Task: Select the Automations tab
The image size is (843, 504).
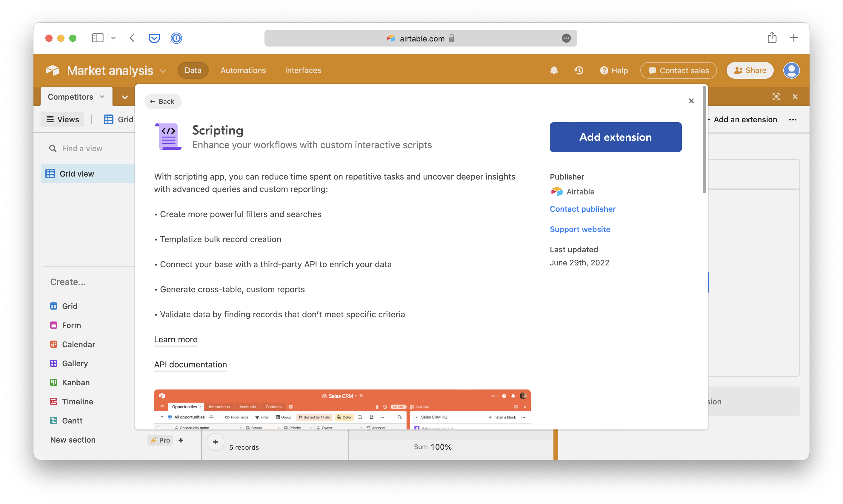Action: point(243,70)
